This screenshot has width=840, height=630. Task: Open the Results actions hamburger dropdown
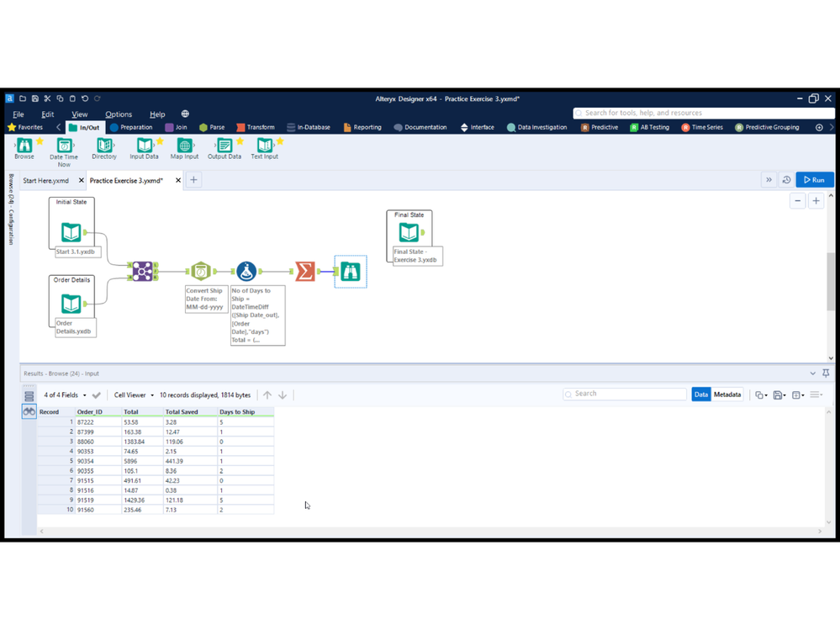click(x=816, y=394)
